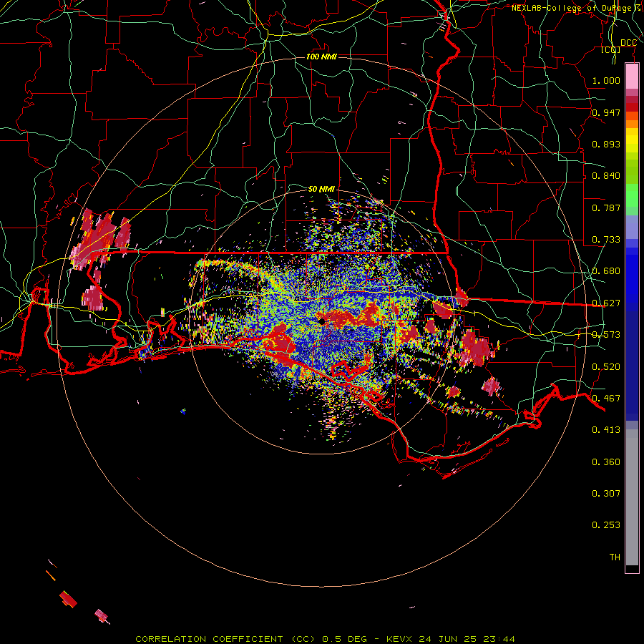Click the 0.253 scale value
The width and height of the screenshot is (644, 644).
tap(606, 525)
